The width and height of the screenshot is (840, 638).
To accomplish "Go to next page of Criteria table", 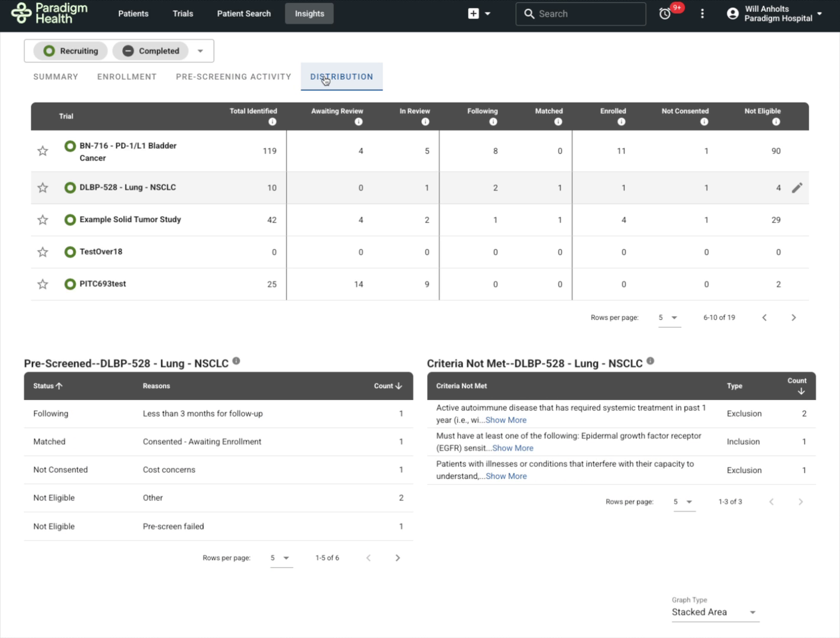I will click(x=801, y=502).
